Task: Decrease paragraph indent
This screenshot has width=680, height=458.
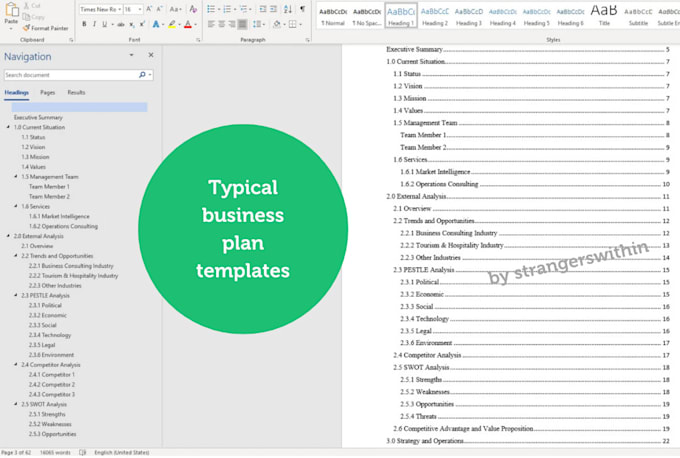Action: [263, 9]
